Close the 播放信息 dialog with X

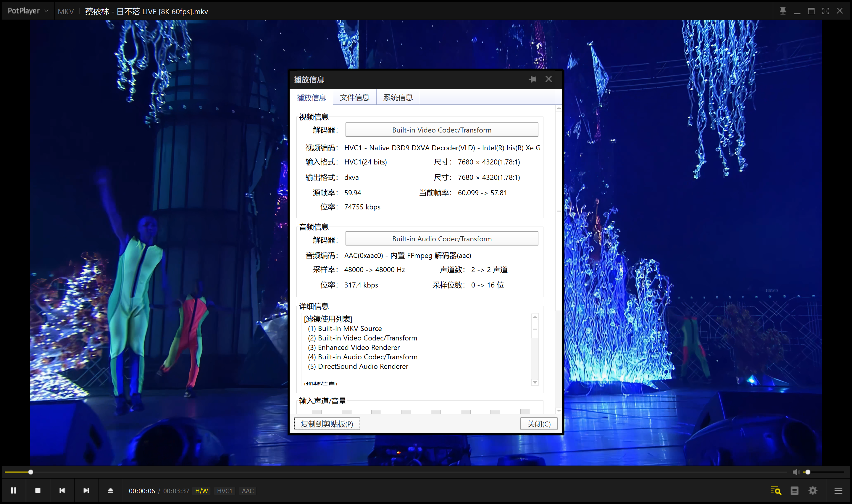coord(549,79)
